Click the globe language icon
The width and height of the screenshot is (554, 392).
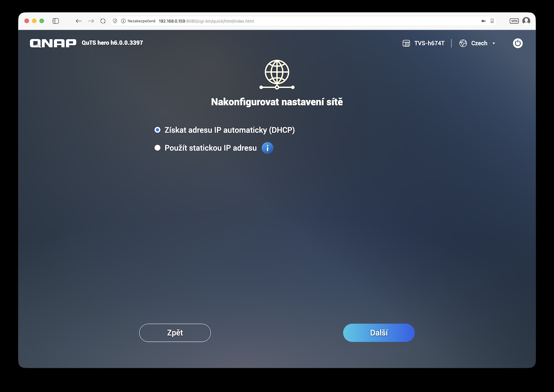[463, 43]
